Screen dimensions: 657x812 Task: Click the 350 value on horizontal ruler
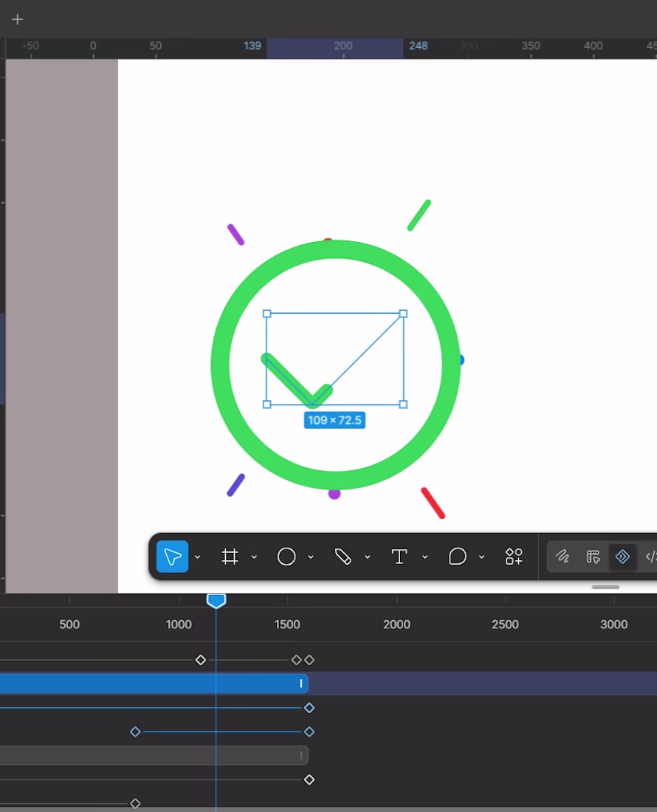pos(531,46)
